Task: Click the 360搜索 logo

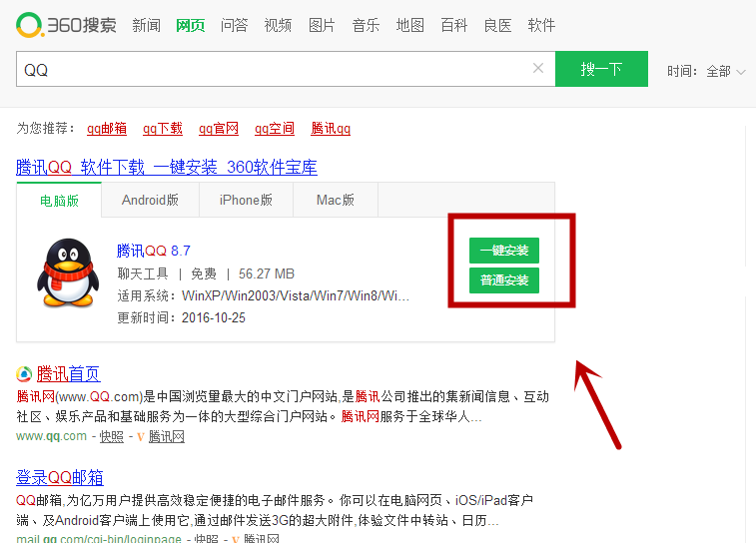Action: [66, 25]
